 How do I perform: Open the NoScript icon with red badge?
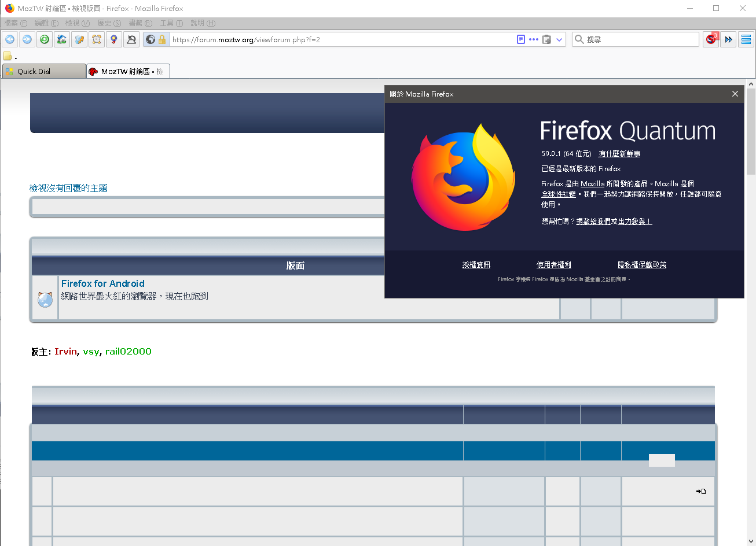click(711, 39)
